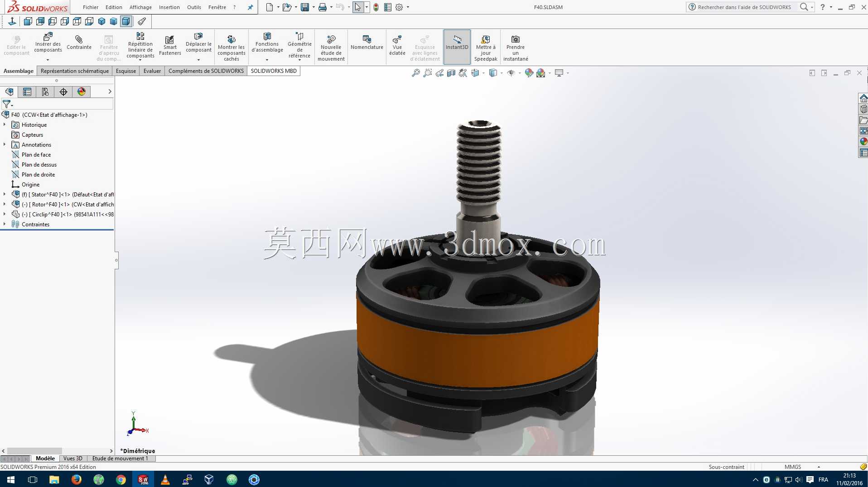Screen dimensions: 868x487
Task: Open the Appearances task pane tab
Action: coord(863,142)
